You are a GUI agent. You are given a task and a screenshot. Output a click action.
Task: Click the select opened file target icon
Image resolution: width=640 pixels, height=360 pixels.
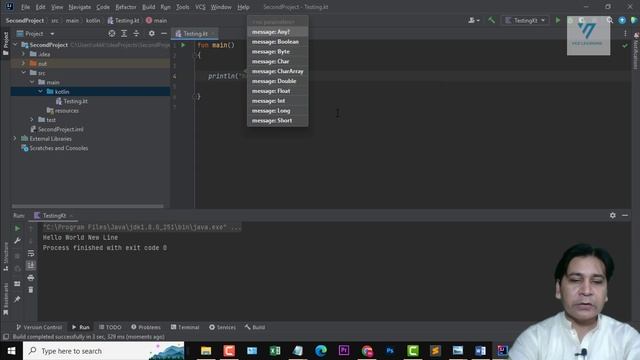tap(112, 33)
